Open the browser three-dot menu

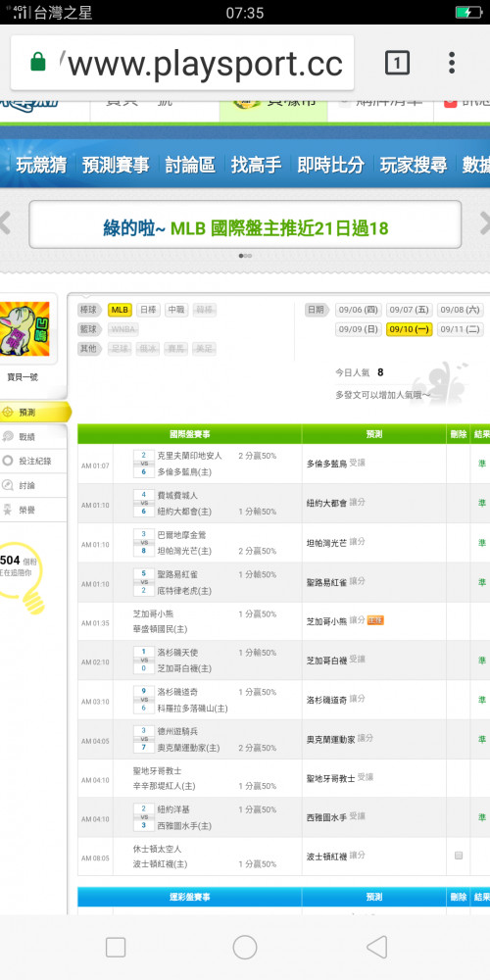pos(451,63)
